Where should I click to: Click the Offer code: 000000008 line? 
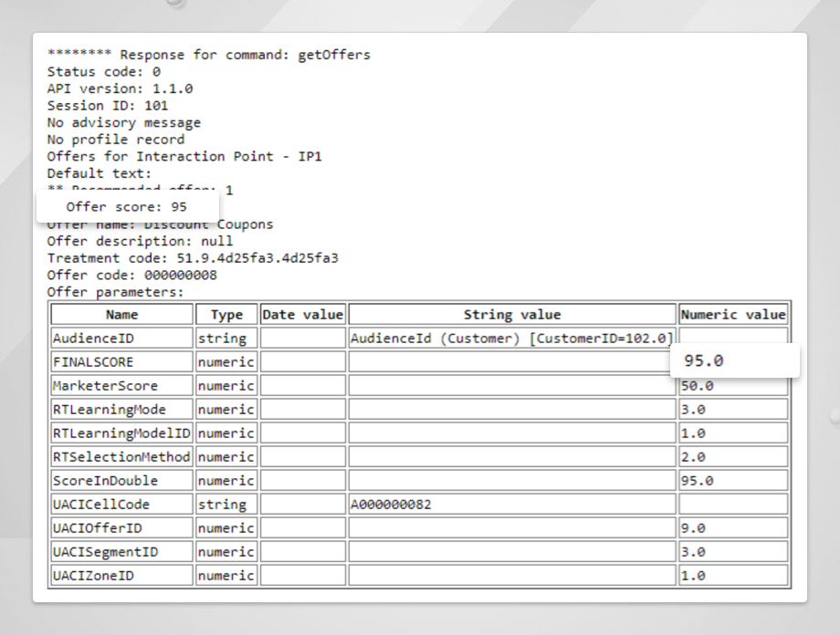pos(131,275)
